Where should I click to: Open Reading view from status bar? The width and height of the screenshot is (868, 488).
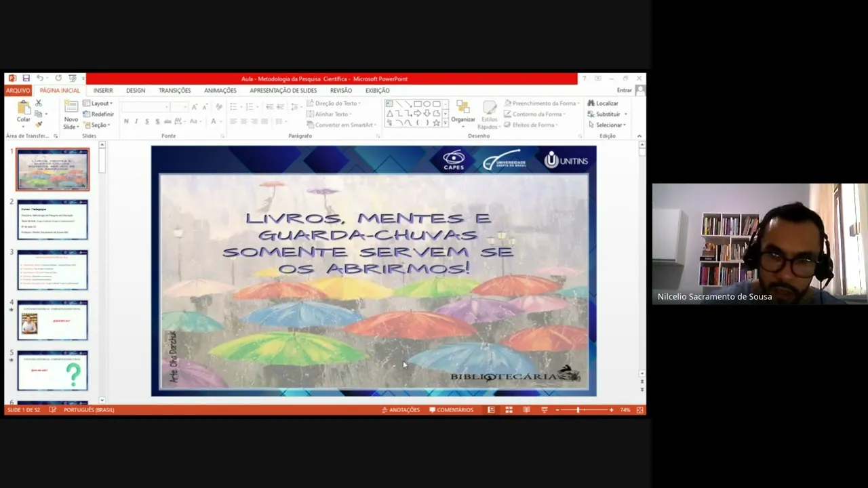[x=526, y=410]
